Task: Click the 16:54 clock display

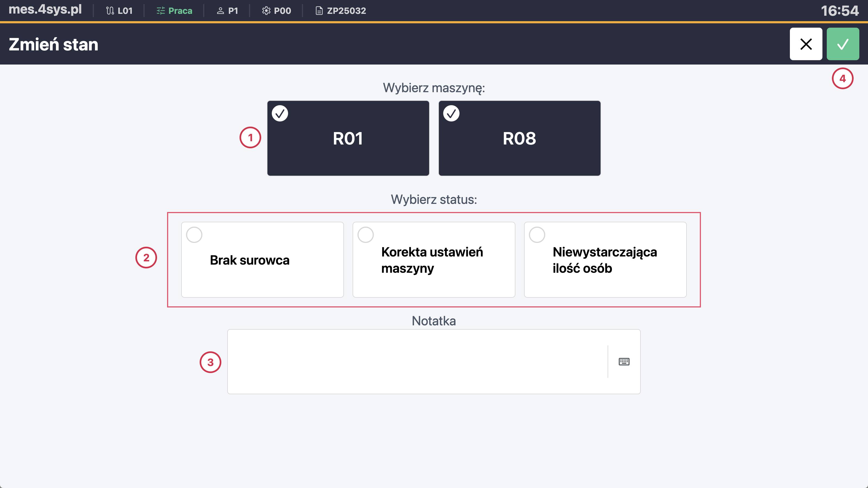Action: 839,11
